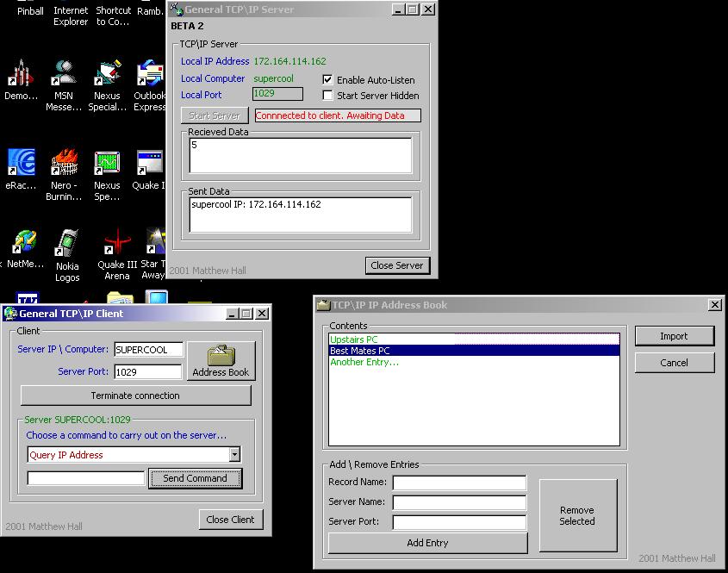Click the Send Command button
Viewport: 728px width, 573px height.
click(x=195, y=478)
